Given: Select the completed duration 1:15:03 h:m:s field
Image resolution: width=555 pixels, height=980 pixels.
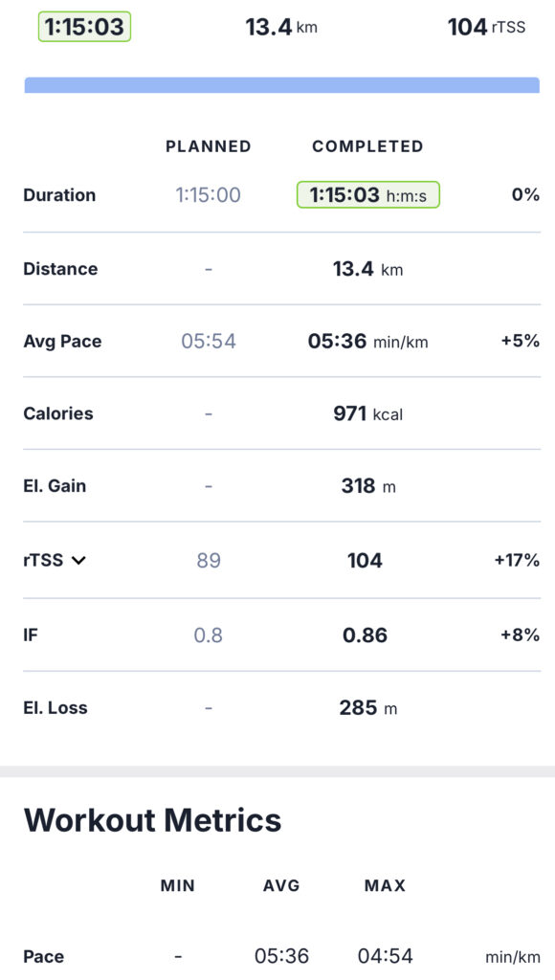Looking at the screenshot, I should coord(368,195).
